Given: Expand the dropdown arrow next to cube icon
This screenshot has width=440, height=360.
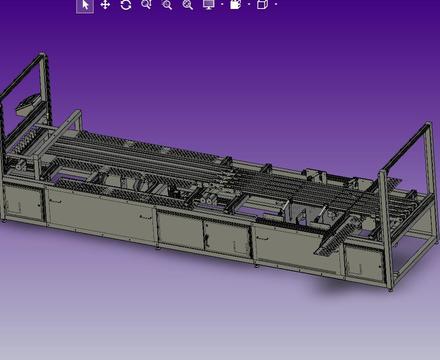Looking at the screenshot, I should 276,4.
